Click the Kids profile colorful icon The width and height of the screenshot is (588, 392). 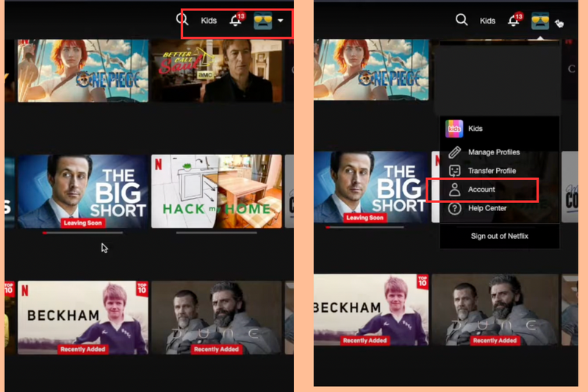(454, 129)
